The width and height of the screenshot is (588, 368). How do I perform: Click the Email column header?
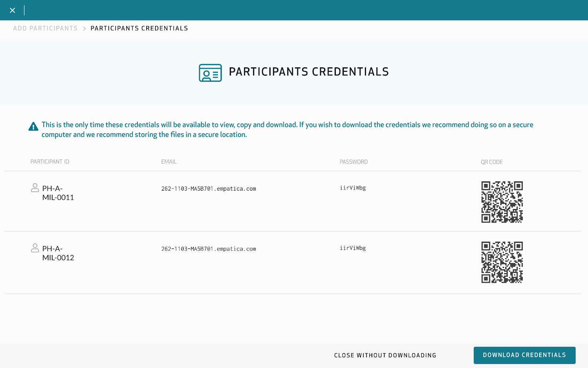169,162
